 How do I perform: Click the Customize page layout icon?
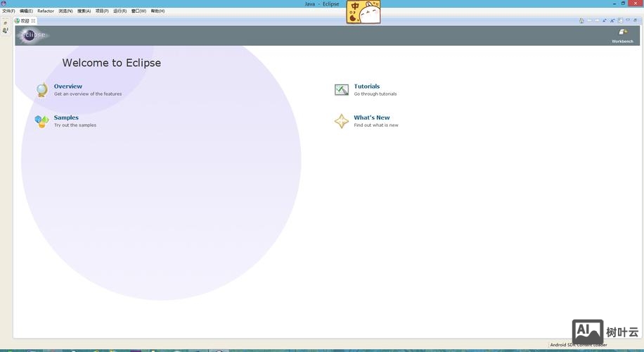[x=620, y=20]
